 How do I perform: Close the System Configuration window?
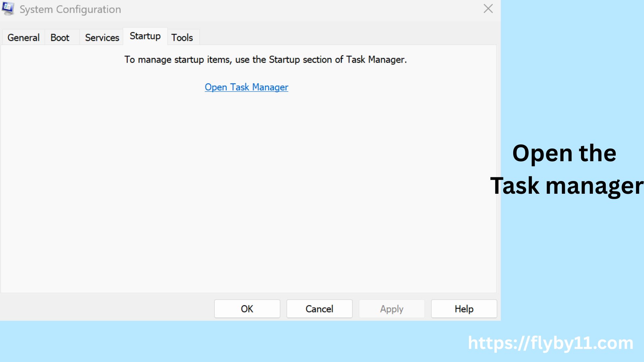click(488, 9)
